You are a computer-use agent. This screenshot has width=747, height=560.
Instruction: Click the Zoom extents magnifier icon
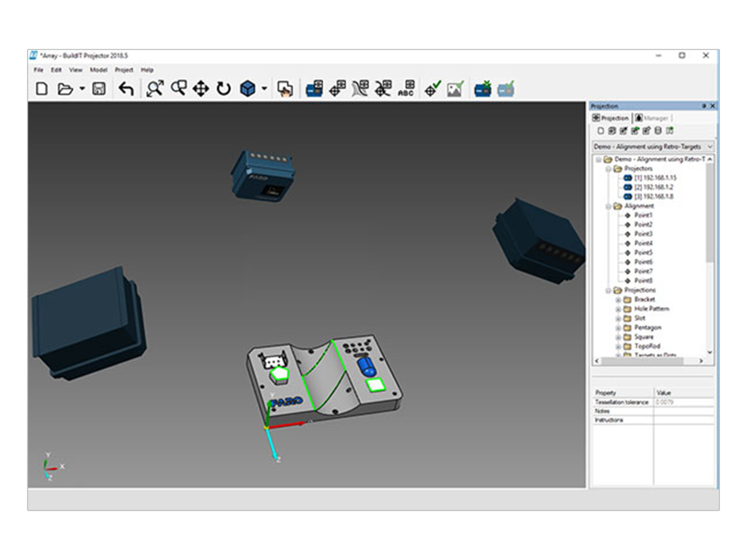[155, 89]
